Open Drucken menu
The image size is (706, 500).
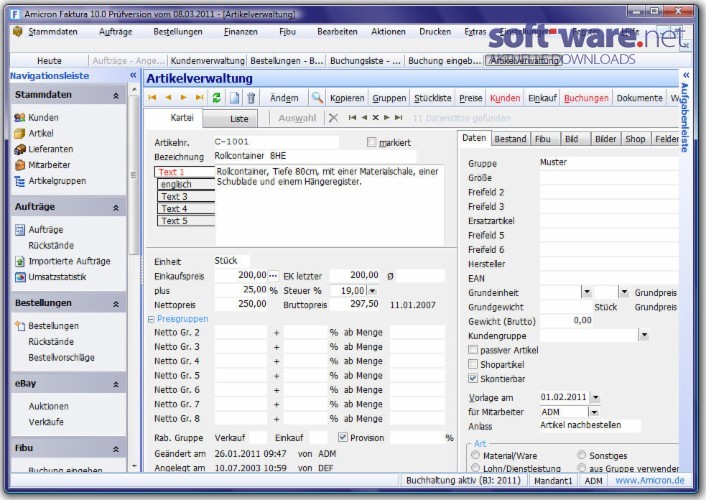coord(435,32)
